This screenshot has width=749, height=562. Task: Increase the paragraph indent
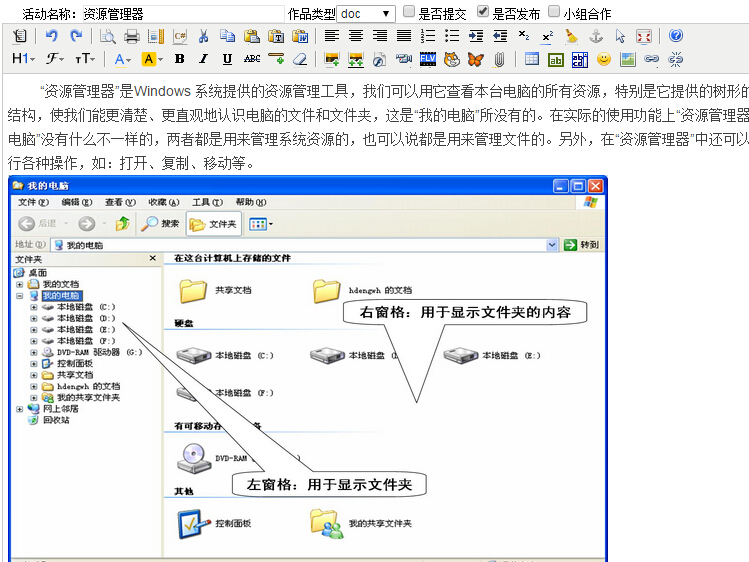[x=476, y=36]
